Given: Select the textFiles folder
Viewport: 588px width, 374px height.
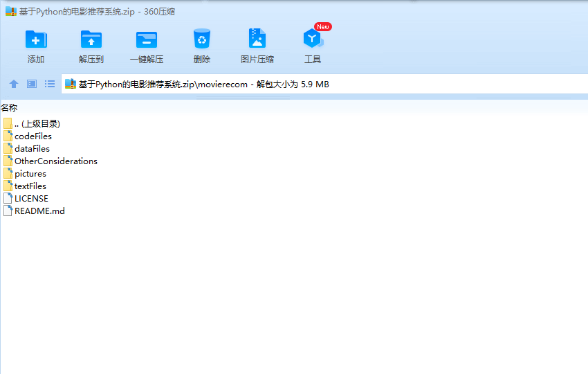Looking at the screenshot, I should 25,186.
